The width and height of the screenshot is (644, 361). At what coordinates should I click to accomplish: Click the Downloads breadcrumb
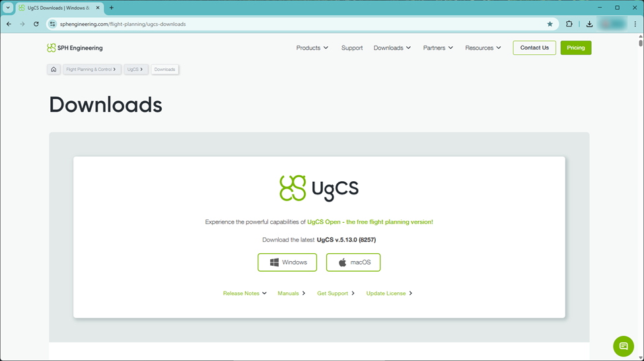[164, 69]
